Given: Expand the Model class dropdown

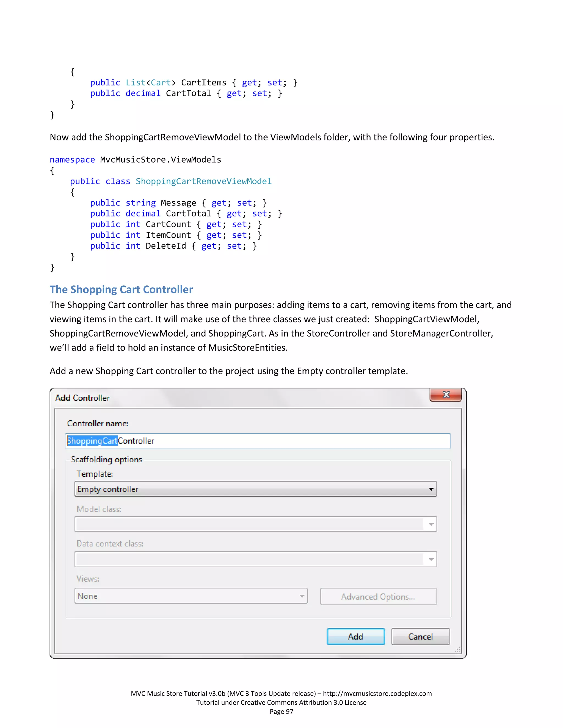Looking at the screenshot, I should [431, 524].
